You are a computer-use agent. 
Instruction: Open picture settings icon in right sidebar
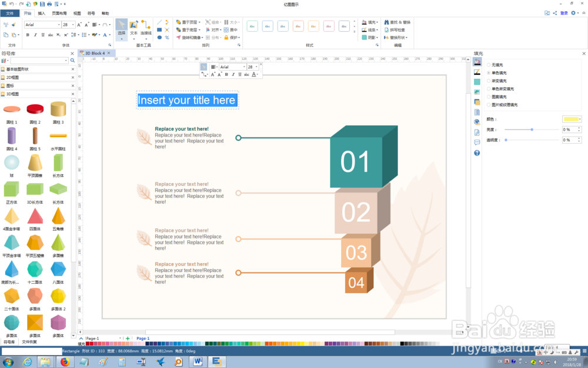477,92
